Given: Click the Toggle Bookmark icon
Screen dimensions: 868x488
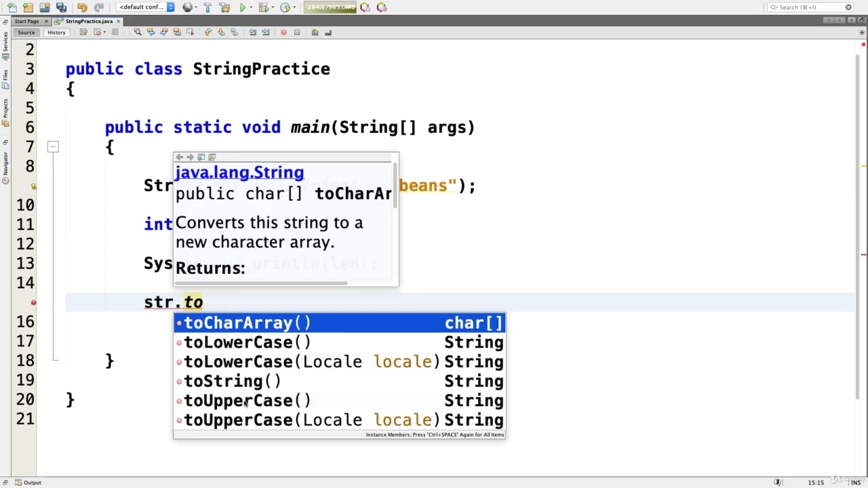Looking at the screenshot, I should [234, 33].
